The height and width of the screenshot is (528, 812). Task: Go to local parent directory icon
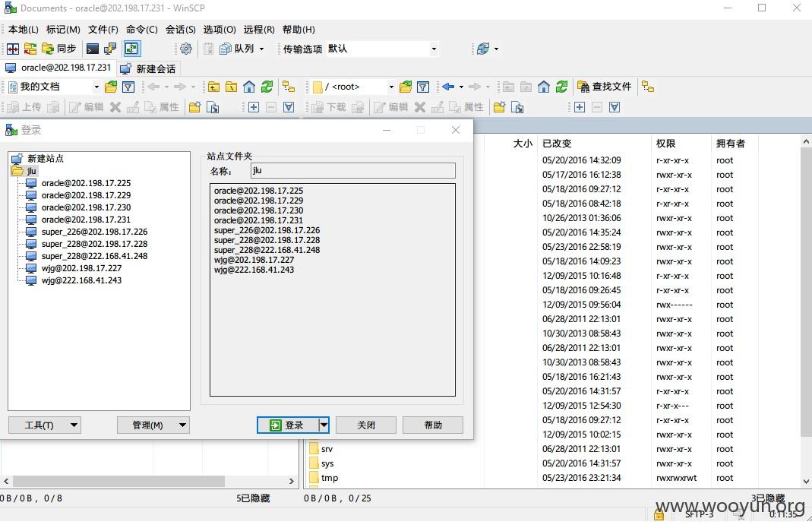click(213, 87)
